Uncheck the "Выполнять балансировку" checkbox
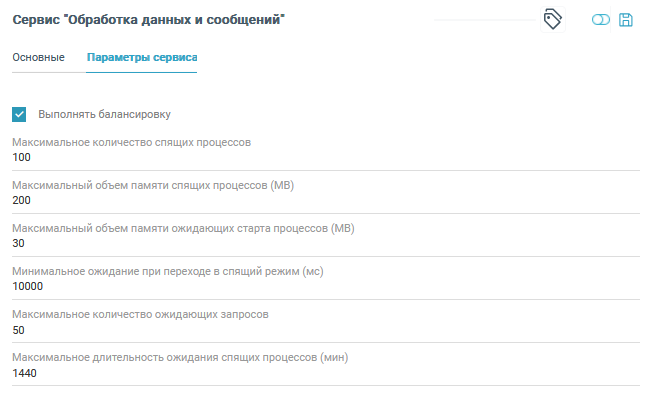 [20, 114]
